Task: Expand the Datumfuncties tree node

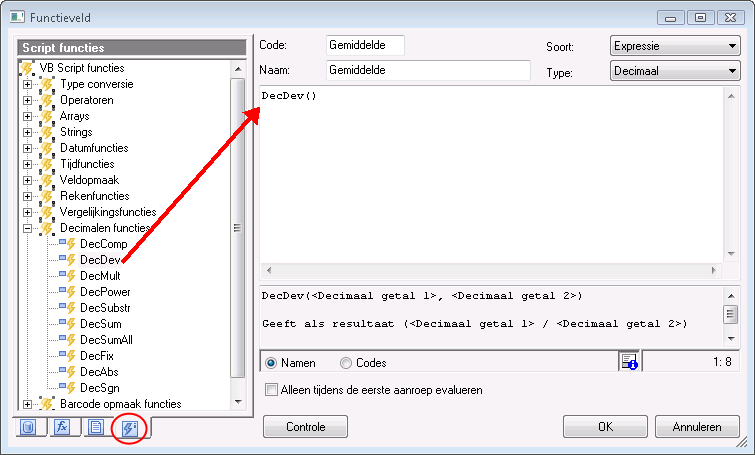Action: pos(27,148)
